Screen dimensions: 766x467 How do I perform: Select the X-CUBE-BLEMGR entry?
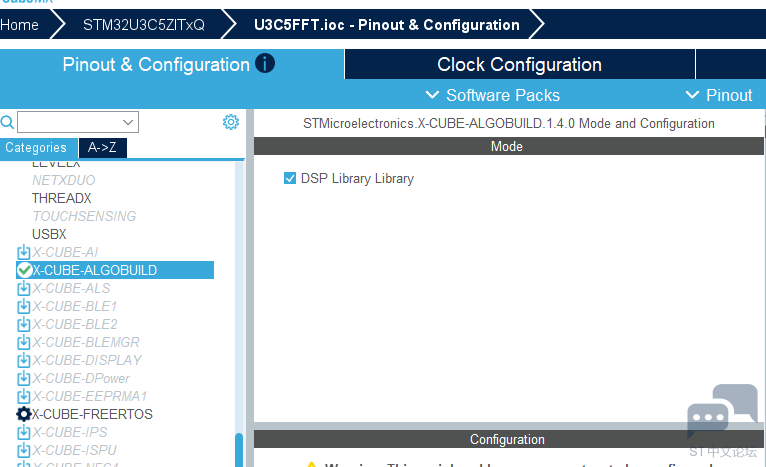86,342
